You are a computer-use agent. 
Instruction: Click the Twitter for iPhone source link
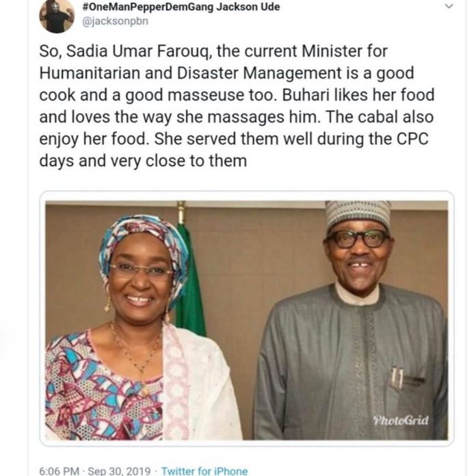(x=204, y=471)
